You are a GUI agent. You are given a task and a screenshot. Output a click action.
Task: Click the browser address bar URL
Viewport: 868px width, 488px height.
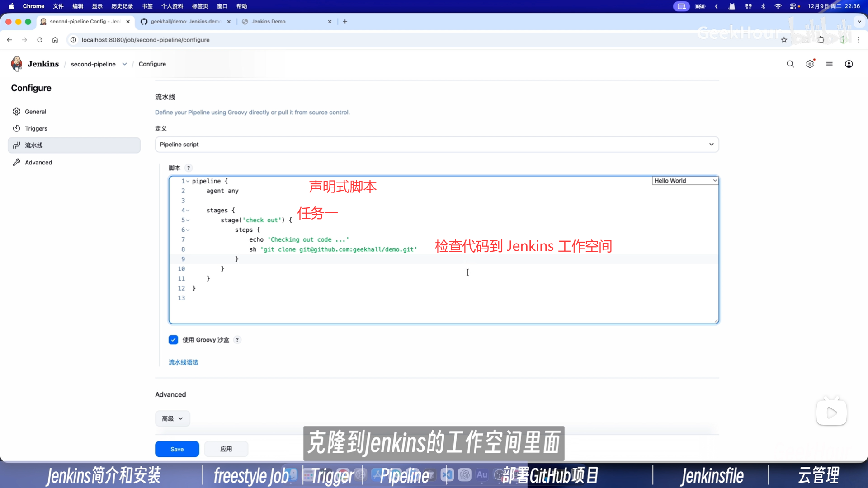(x=146, y=40)
